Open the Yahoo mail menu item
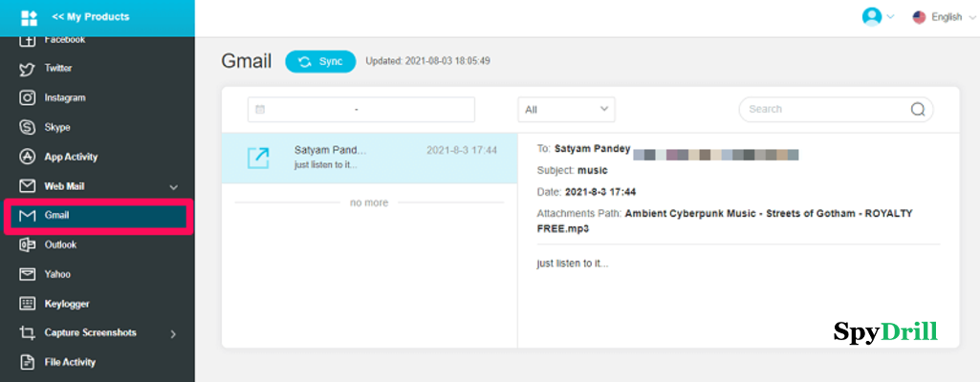The width and height of the screenshot is (980, 382). (57, 275)
